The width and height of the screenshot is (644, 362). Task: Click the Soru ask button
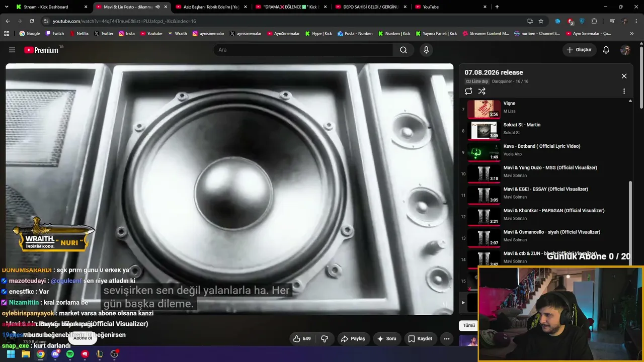386,339
